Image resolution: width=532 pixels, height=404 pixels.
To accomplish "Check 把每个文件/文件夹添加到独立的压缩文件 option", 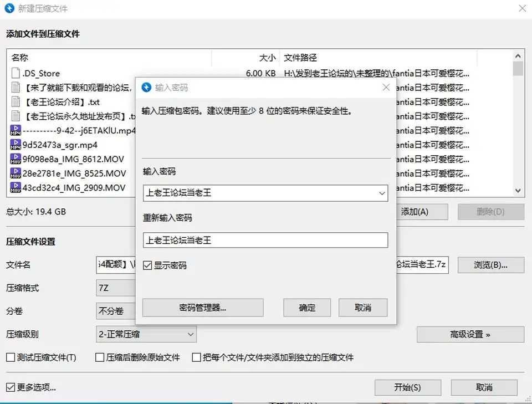I will [x=196, y=357].
